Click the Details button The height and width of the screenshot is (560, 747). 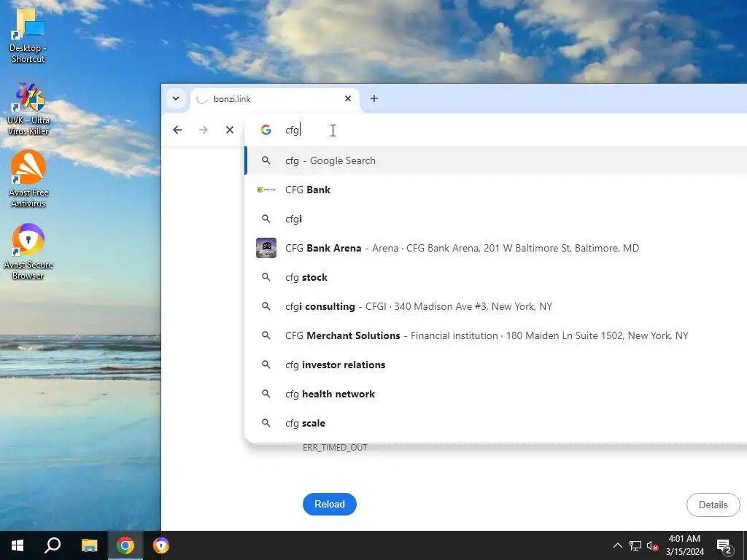713,505
